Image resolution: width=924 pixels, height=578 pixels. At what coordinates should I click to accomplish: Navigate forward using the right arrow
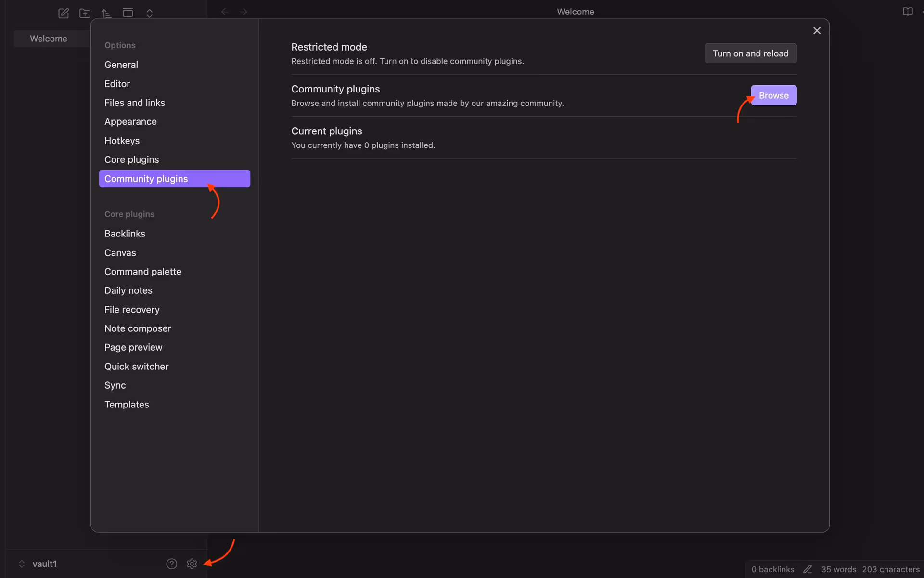[244, 12]
